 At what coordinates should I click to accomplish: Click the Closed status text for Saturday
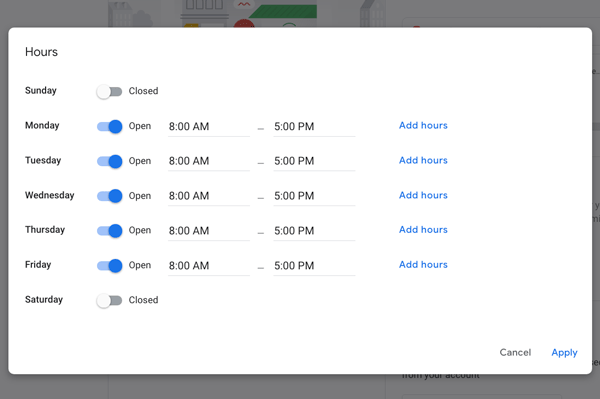coord(143,300)
